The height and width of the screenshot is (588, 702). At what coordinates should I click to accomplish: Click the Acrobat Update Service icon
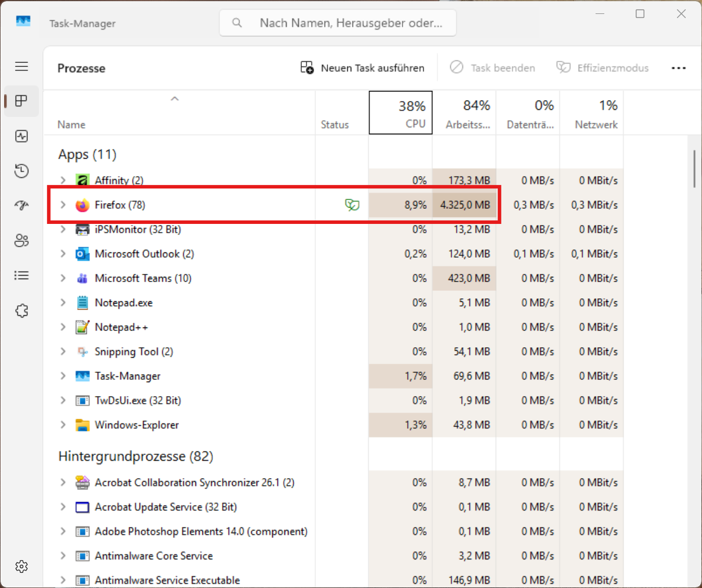point(83,507)
